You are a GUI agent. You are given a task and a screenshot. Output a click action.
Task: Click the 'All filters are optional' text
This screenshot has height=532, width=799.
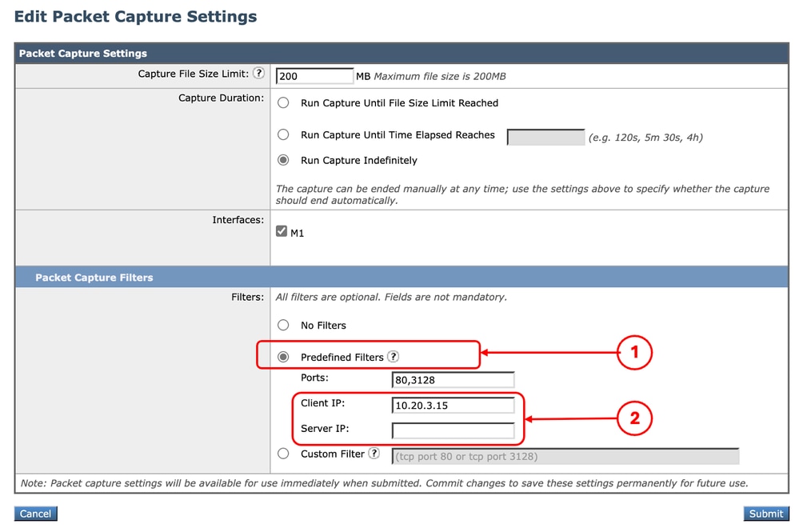(391, 297)
